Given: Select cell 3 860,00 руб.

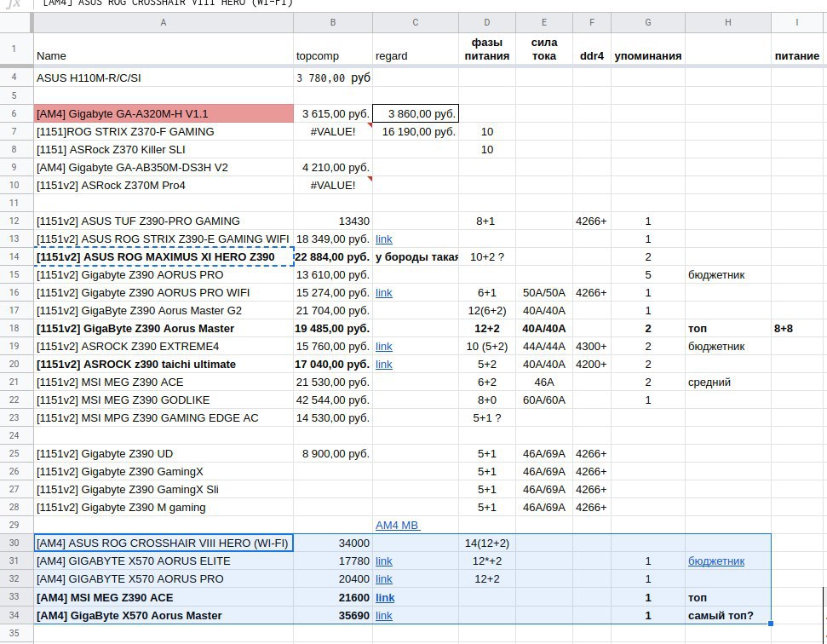Looking at the screenshot, I should (416, 113).
